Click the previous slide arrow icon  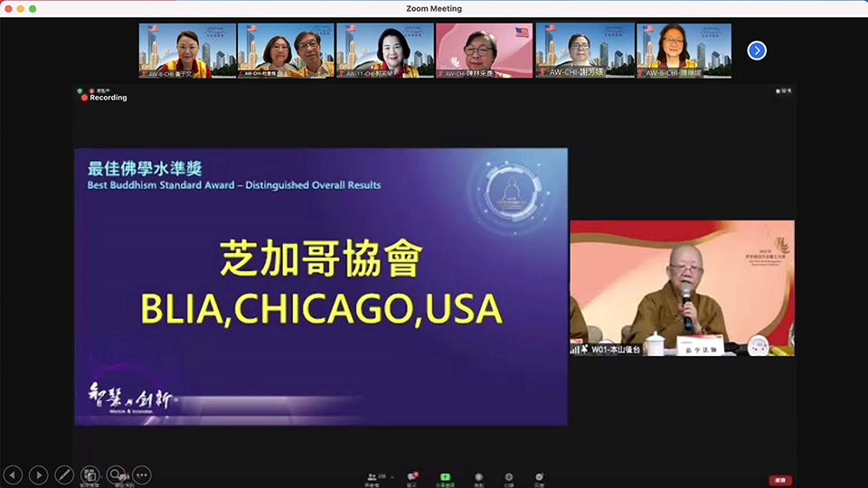pos(13,474)
